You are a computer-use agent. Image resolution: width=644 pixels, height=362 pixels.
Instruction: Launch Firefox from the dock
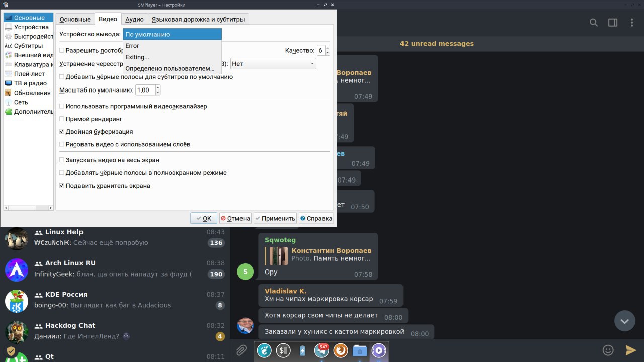pos(341,350)
